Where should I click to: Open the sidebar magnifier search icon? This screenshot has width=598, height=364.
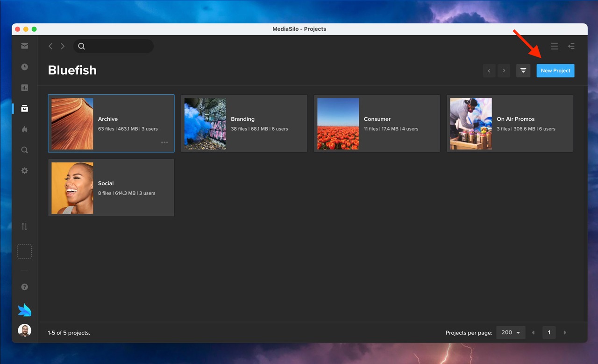[x=24, y=150]
